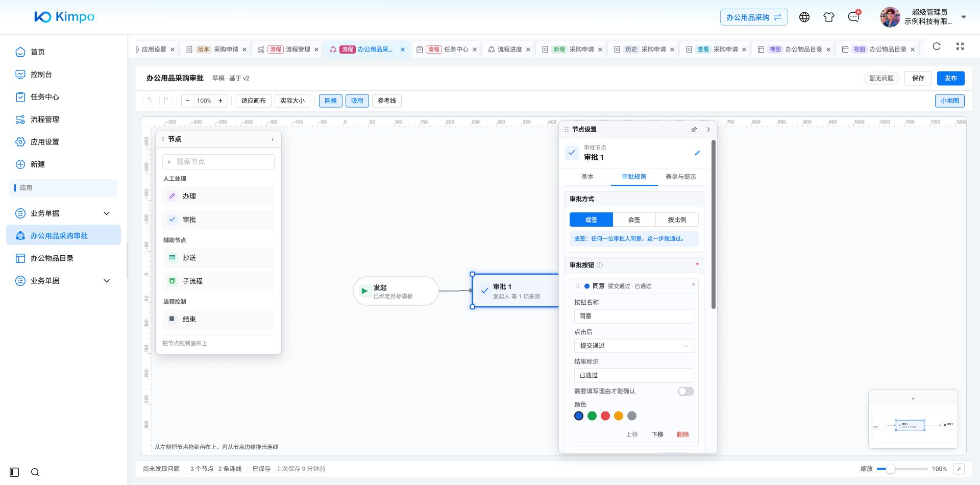Select the 会签 approval mode
This screenshot has width=980, height=485.
click(634, 220)
